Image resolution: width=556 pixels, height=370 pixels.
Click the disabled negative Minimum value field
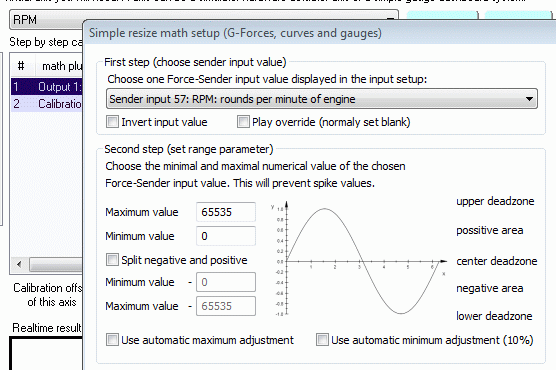[x=226, y=282]
